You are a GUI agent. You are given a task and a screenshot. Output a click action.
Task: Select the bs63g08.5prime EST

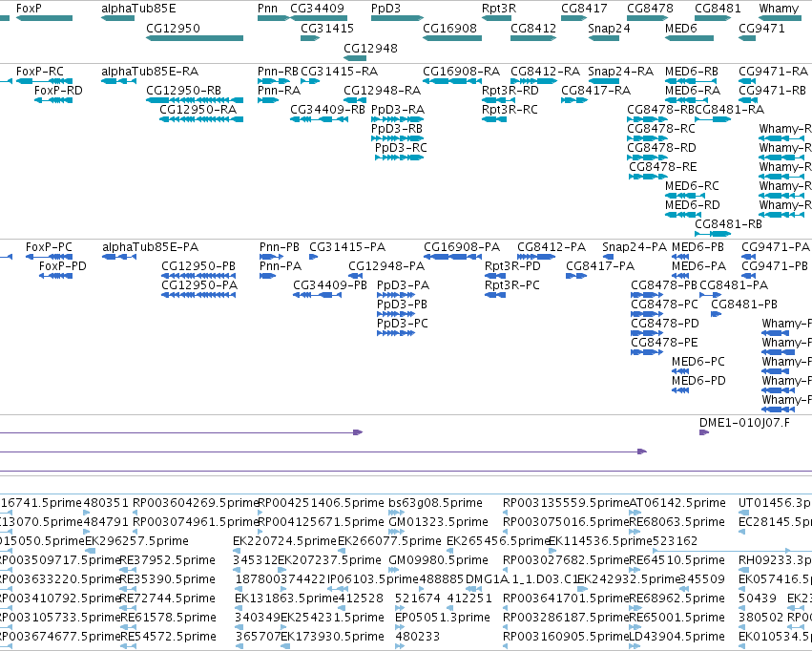(396, 513)
